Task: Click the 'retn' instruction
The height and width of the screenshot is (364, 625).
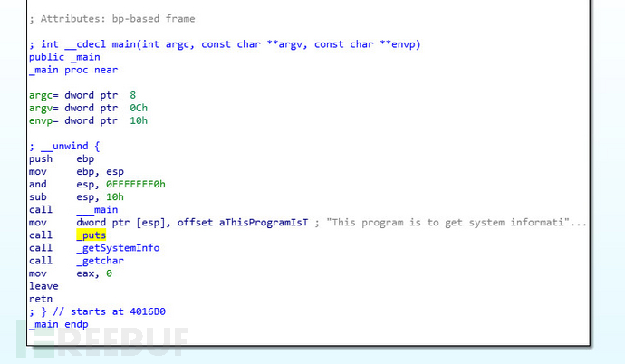Action: click(41, 299)
